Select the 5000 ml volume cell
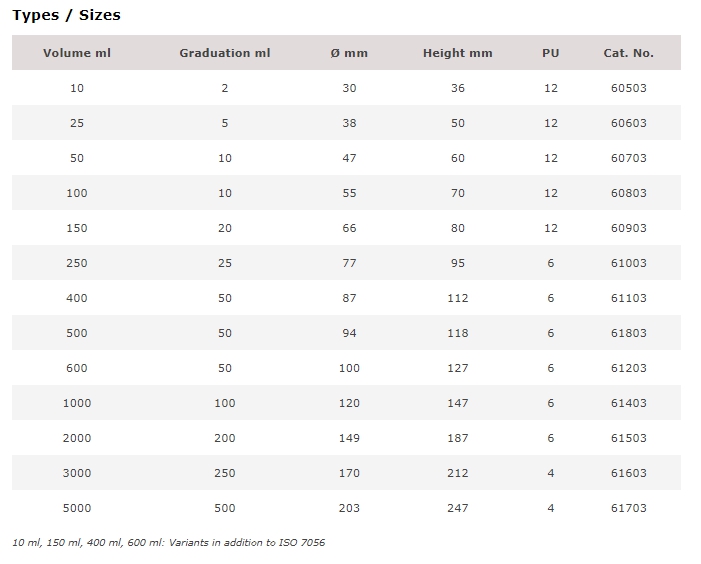The width and height of the screenshot is (701, 564). click(77, 508)
